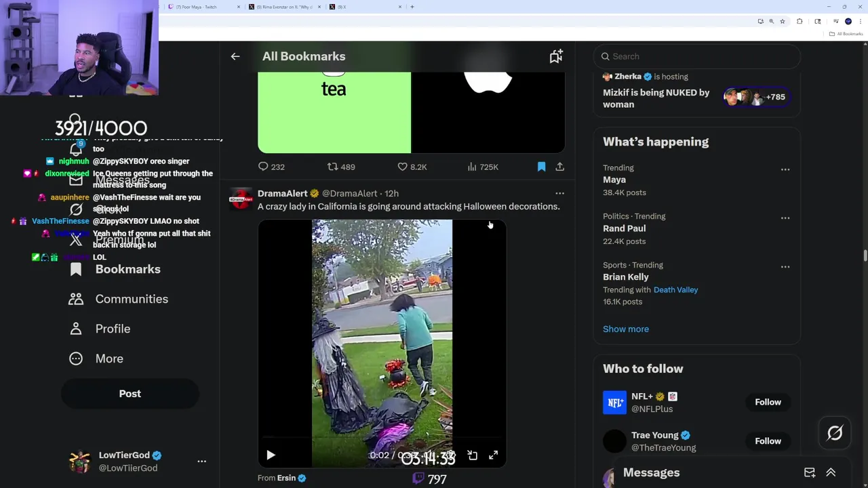Open the Profile person icon
Viewport: 868px width, 488px height.
pos(76,329)
